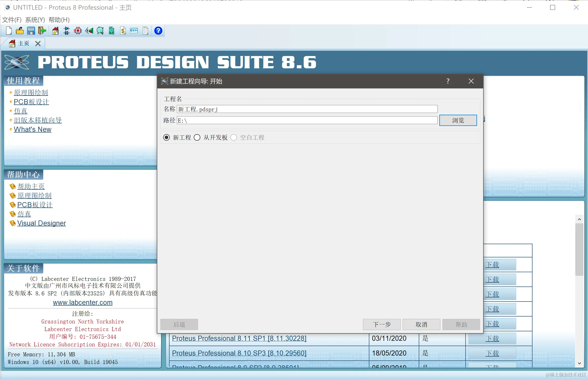This screenshot has width=588, height=379.
Task: Open 原理图绘制 link in 帮助中心
Action: (x=34, y=195)
